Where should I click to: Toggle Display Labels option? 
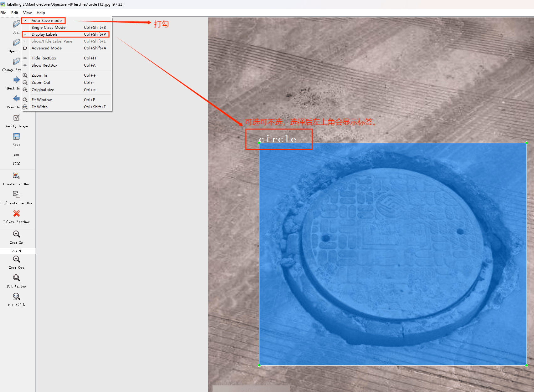(x=66, y=34)
